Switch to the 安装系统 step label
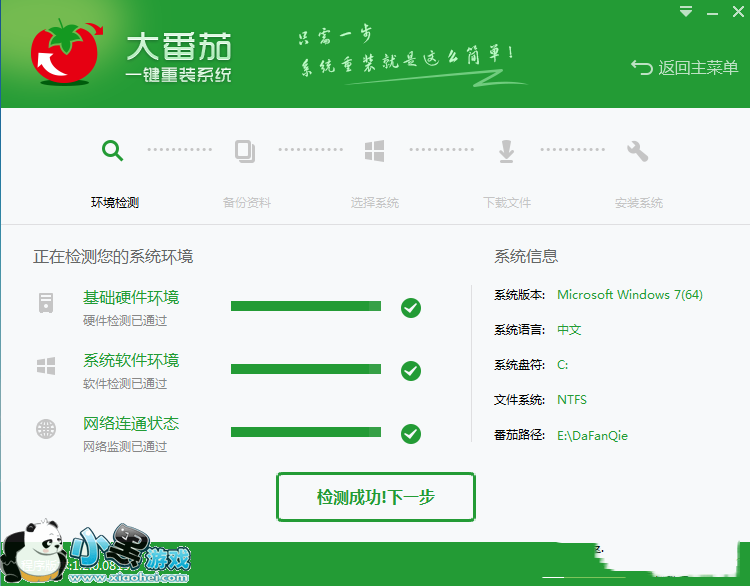This screenshot has width=750, height=586. tap(639, 203)
